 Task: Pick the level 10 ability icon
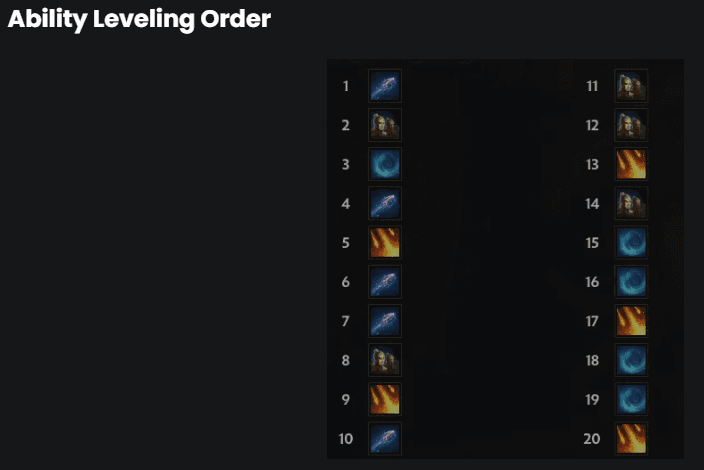click(x=385, y=438)
